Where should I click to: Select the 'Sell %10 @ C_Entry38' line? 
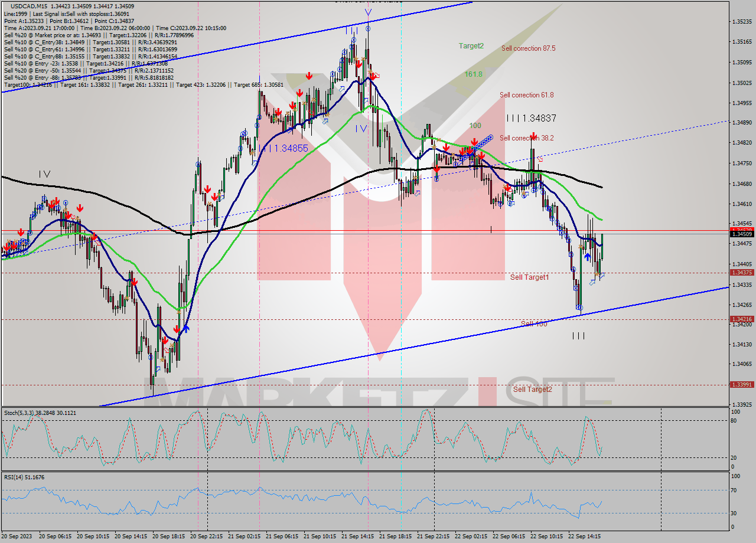tap(90, 42)
